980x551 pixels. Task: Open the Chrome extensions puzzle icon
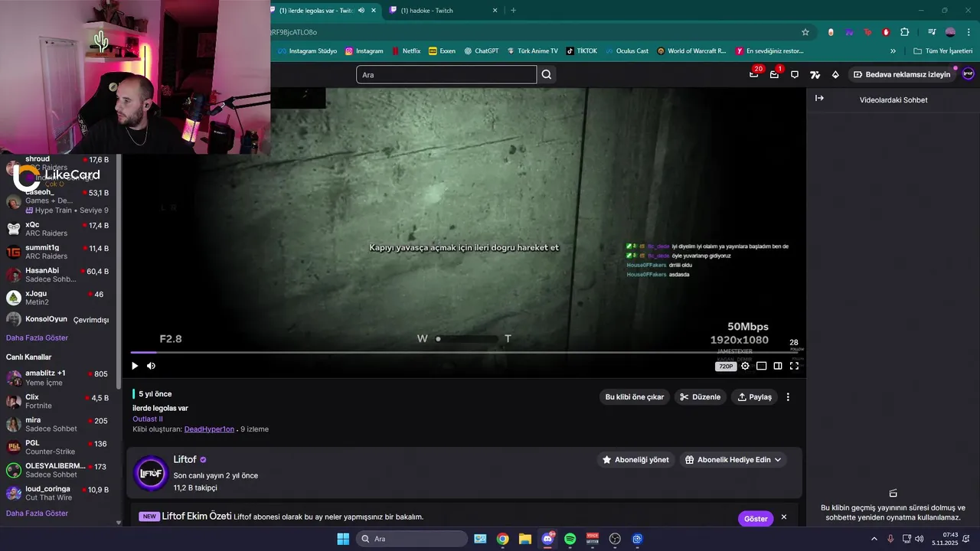point(904,32)
